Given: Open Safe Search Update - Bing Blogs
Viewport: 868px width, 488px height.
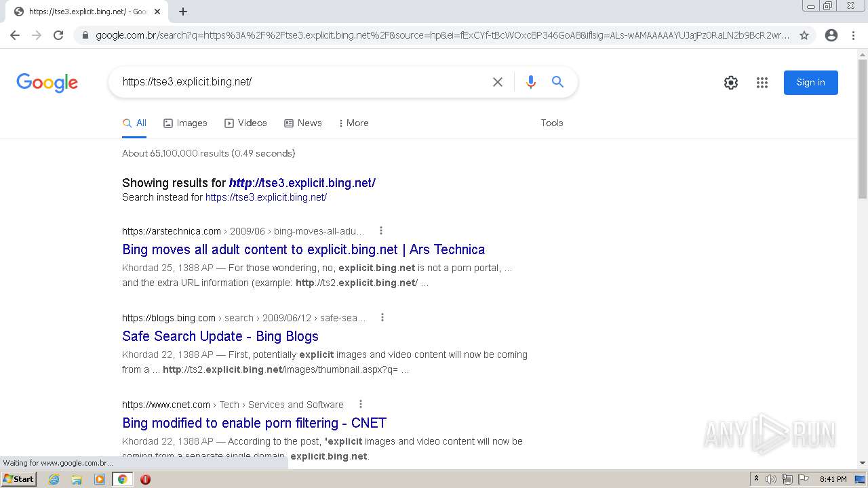Looking at the screenshot, I should 220,336.
